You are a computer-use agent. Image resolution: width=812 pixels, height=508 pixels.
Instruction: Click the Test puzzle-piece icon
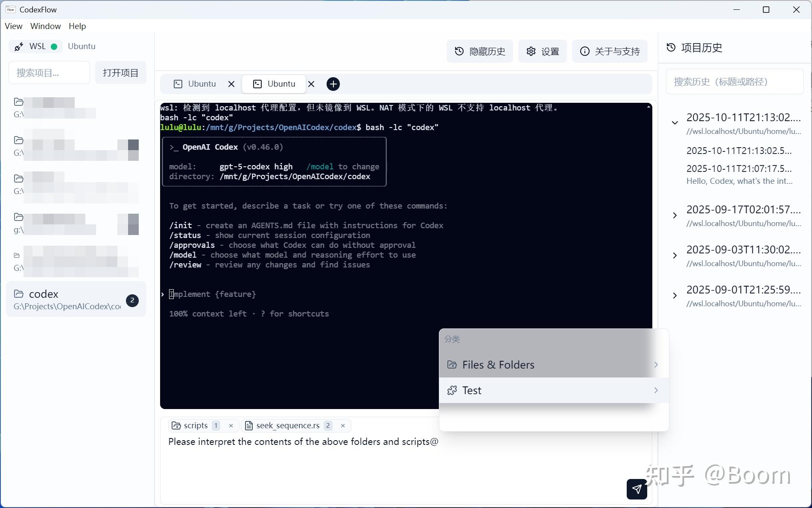(x=452, y=390)
